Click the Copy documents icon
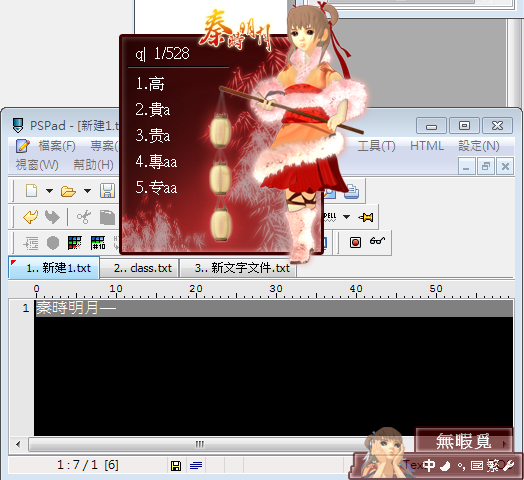Viewport: 524px width, 480px height. (107, 217)
